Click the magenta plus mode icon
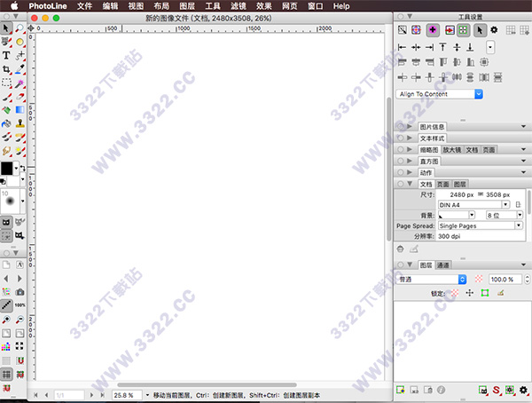Viewport: 532px width, 403px height. tap(433, 30)
